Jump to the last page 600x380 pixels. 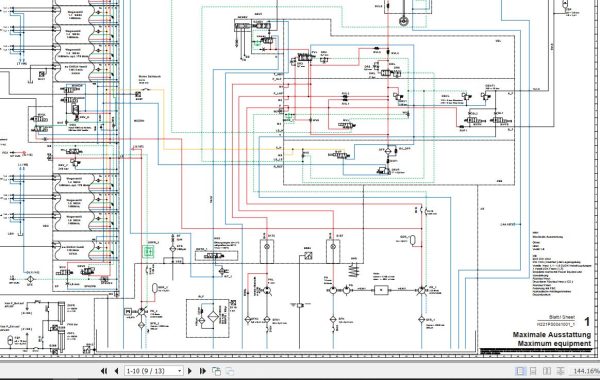203,371
